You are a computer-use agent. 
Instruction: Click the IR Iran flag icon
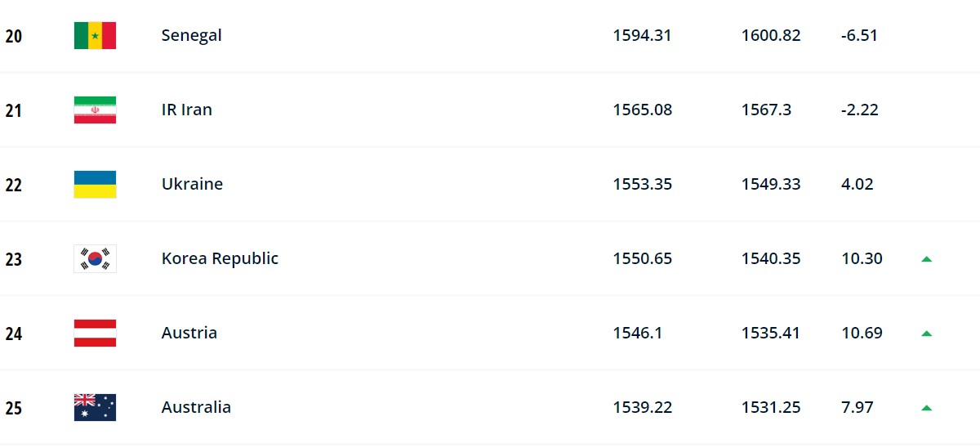pos(95,110)
